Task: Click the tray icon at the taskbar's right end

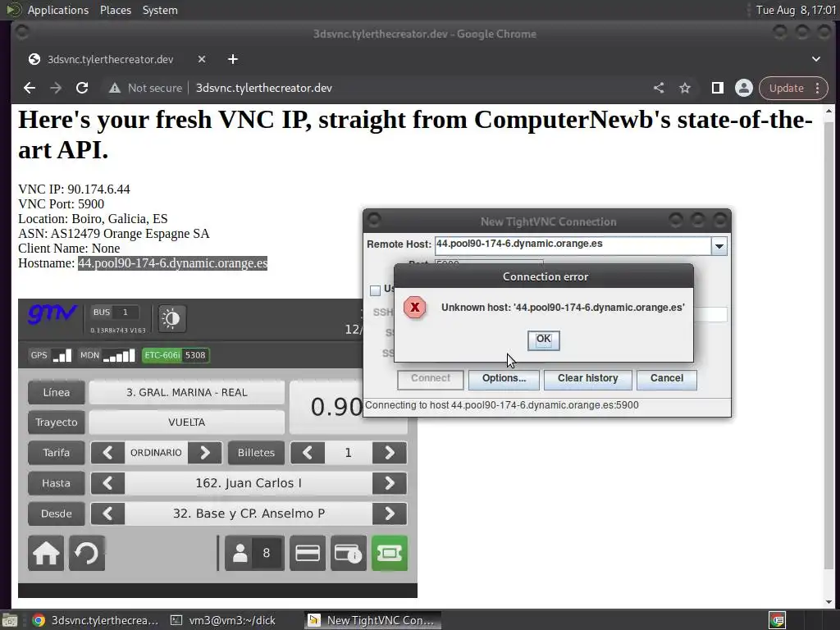Action: point(778,620)
